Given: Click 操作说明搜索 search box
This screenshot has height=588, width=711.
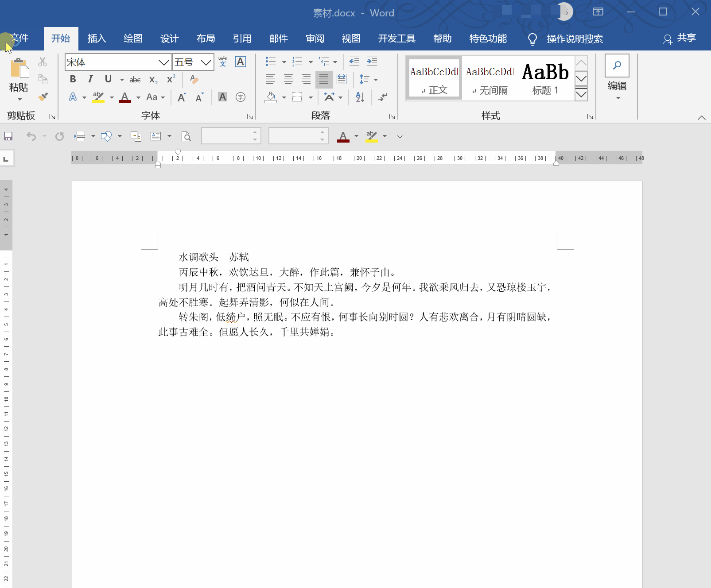Looking at the screenshot, I should coord(575,39).
